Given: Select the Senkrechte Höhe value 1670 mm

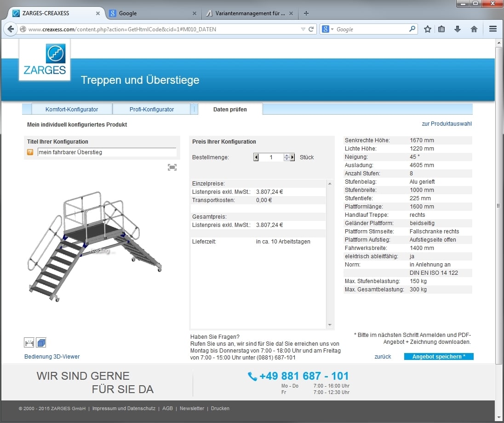Looking at the screenshot, I should coord(422,140).
